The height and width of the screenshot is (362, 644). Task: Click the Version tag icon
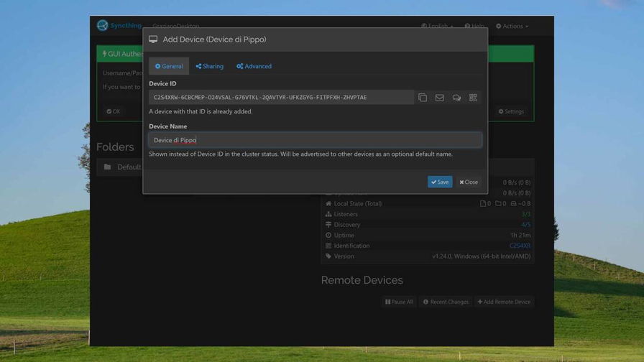pos(328,256)
